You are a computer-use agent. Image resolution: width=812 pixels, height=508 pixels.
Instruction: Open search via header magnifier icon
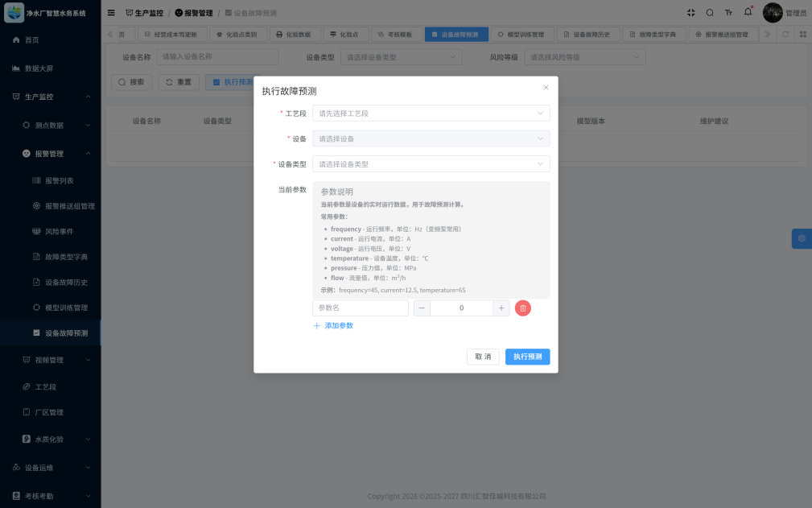710,13
